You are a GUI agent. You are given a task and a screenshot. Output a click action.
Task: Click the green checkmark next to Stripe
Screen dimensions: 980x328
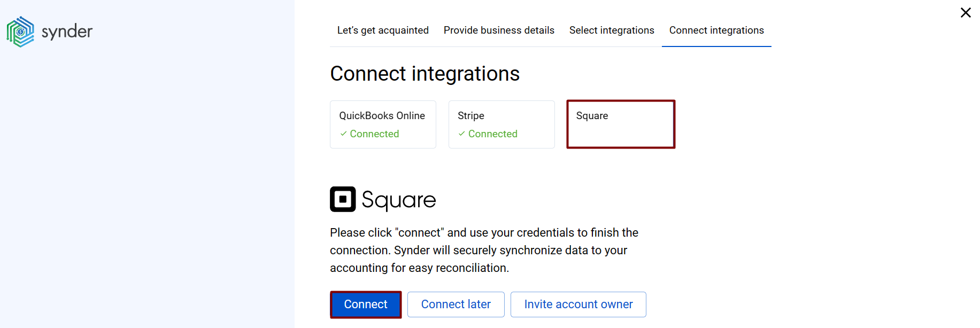coord(462,134)
